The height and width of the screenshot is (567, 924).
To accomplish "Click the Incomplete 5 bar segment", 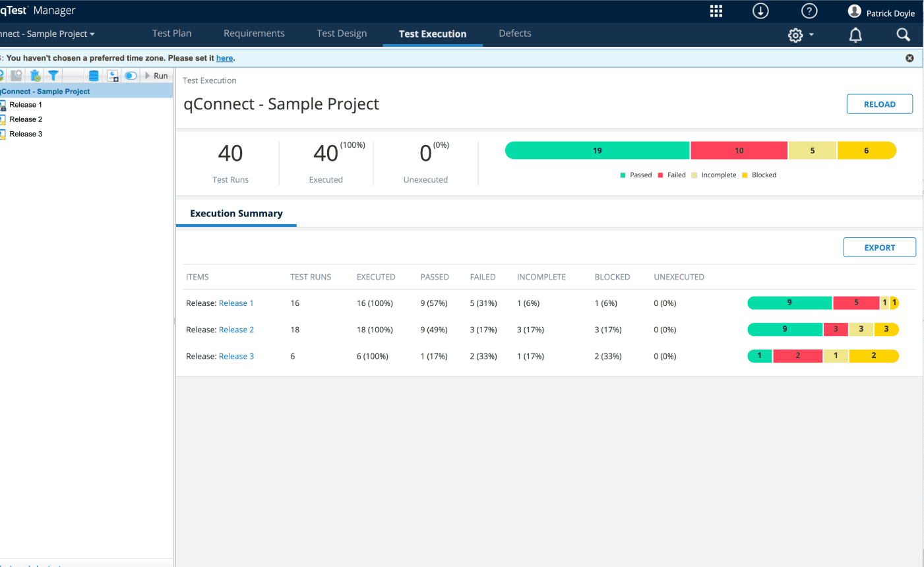I will click(813, 150).
